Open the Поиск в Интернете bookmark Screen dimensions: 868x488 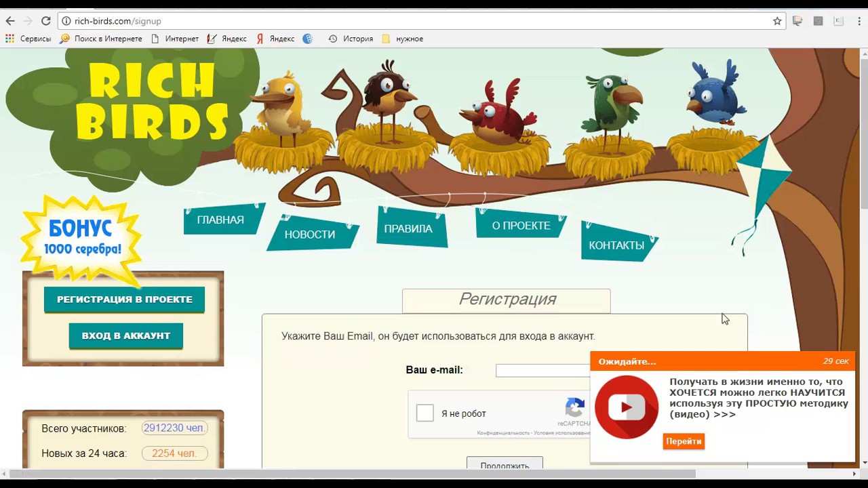pos(101,39)
